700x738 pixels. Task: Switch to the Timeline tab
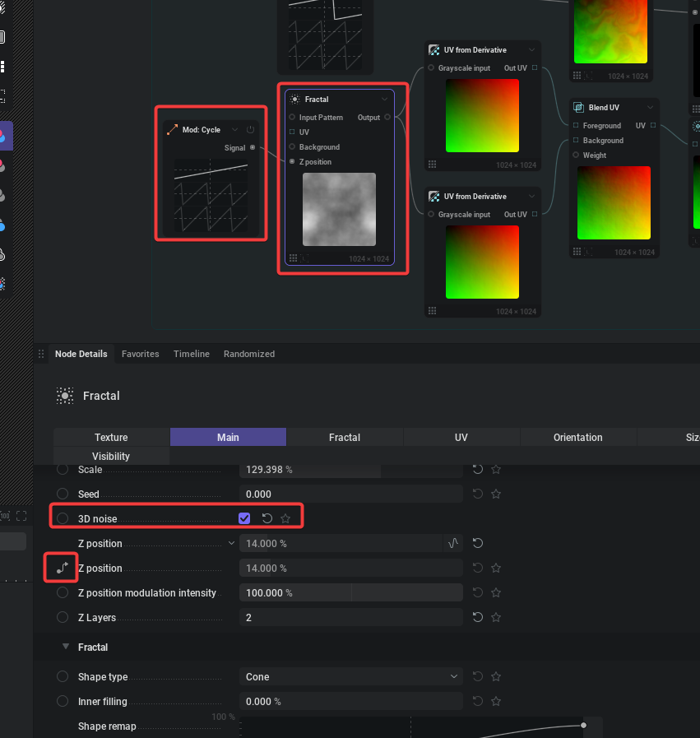pos(191,354)
